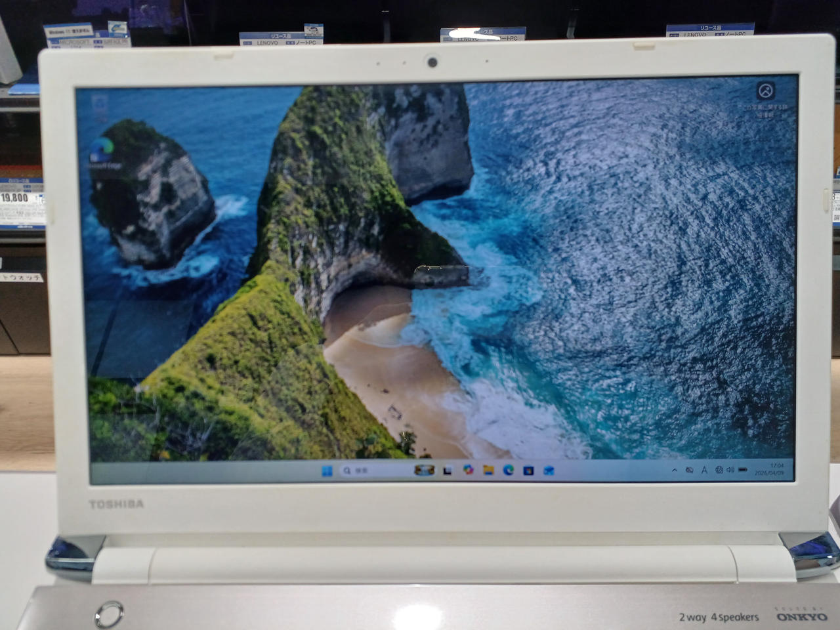Click the search magnifier icon in taskbar

tap(347, 471)
